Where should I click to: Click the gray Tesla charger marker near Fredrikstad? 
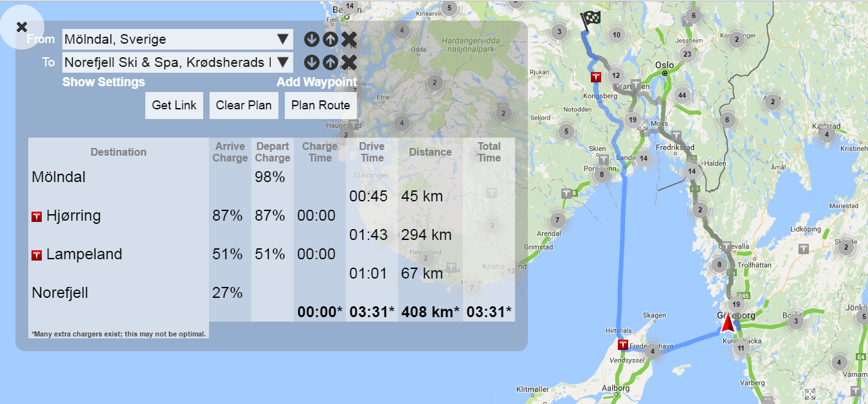point(676,136)
